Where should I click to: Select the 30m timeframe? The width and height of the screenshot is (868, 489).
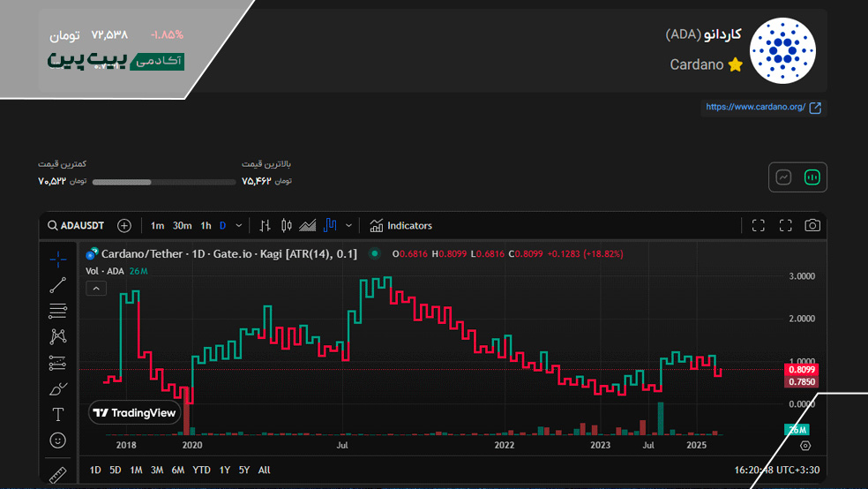click(x=182, y=225)
